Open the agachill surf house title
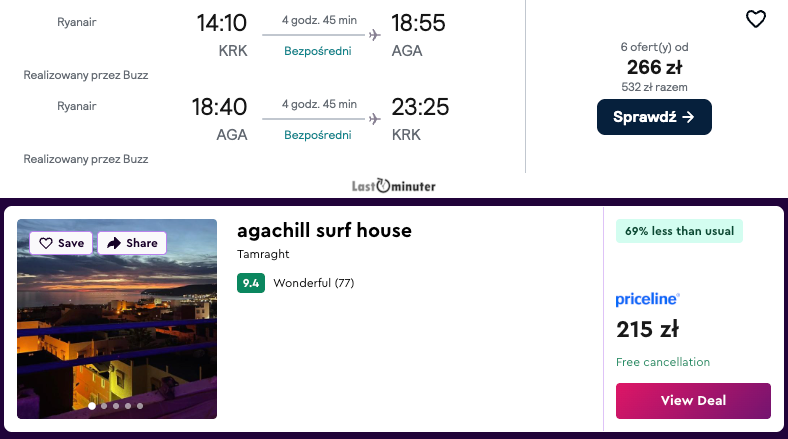The width and height of the screenshot is (788, 439). point(324,231)
